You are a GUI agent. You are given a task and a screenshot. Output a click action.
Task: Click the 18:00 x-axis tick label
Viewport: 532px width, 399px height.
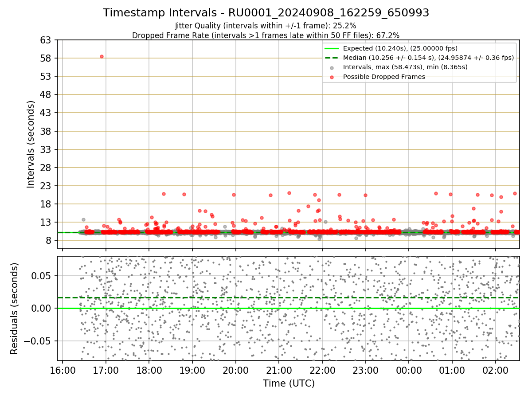coord(149,370)
